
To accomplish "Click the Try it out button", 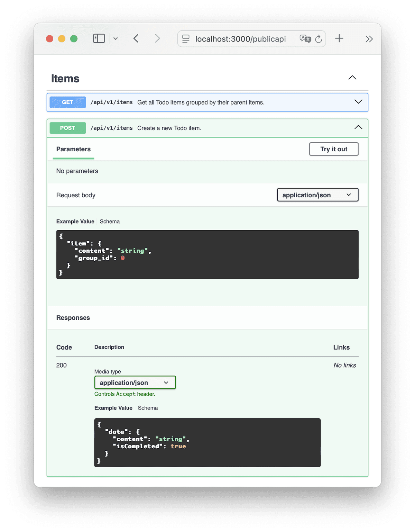I will tap(333, 149).
